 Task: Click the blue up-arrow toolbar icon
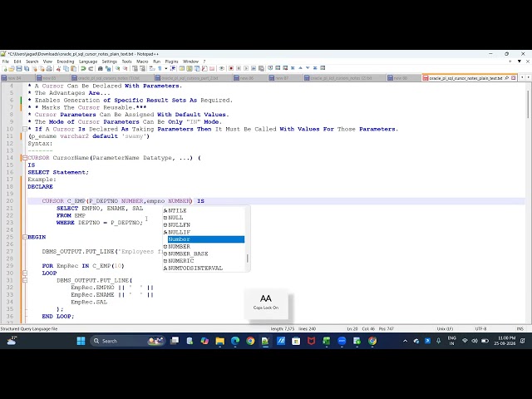[300, 68]
